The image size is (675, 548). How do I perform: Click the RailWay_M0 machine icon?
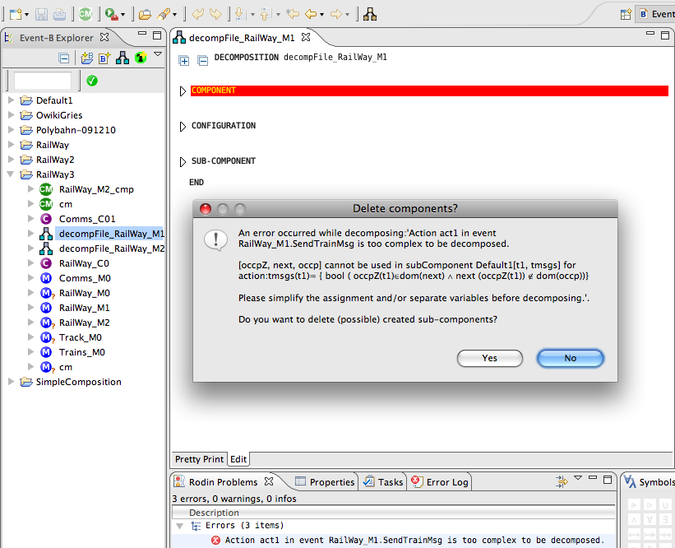point(46,293)
